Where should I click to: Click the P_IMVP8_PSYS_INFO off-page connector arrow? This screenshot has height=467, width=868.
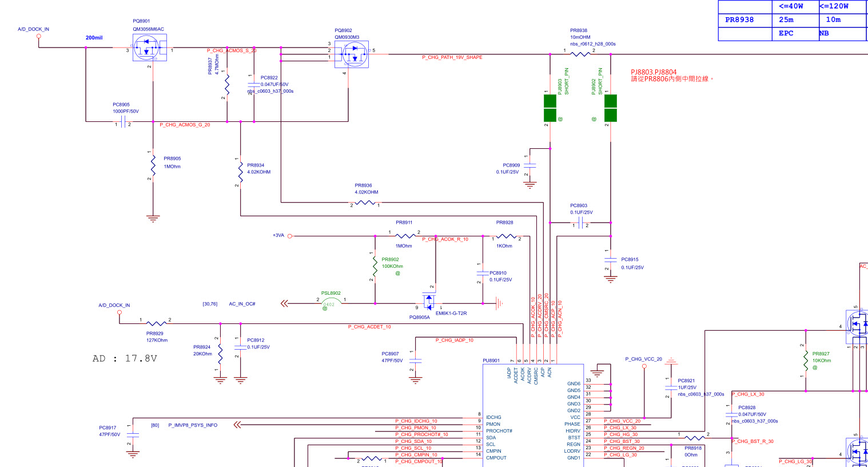click(x=237, y=425)
